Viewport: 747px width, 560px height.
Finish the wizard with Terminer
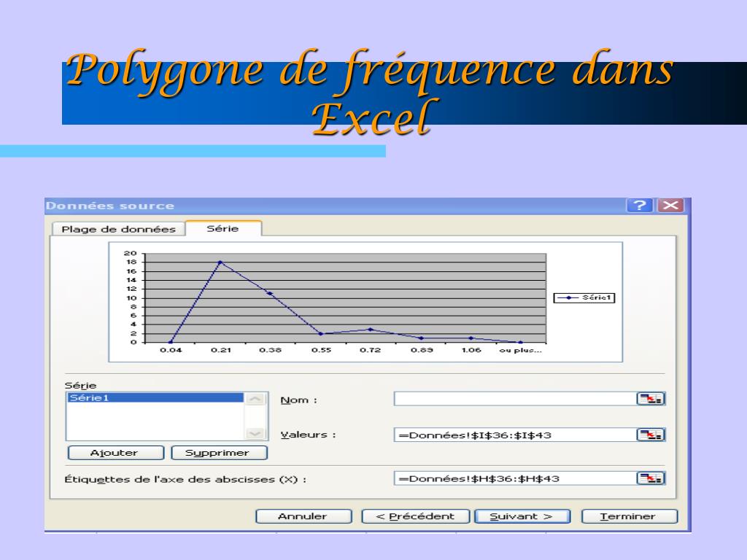point(630,516)
